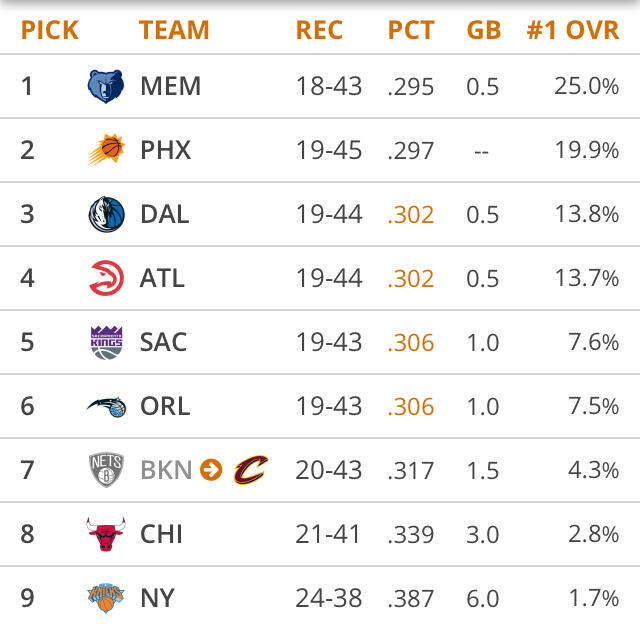This screenshot has width=640, height=626.
Task: Tap the Orlando Magic logo
Action: [x=105, y=406]
